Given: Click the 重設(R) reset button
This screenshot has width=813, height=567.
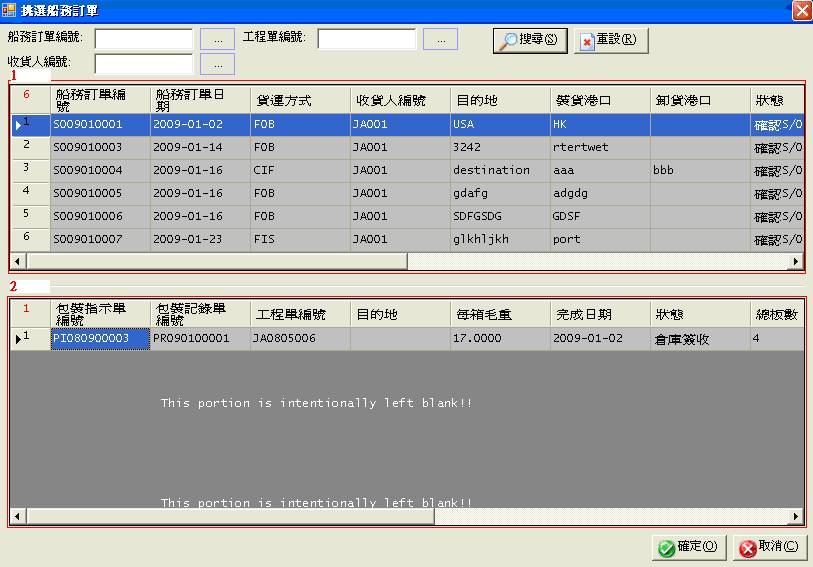Looking at the screenshot, I should (611, 40).
